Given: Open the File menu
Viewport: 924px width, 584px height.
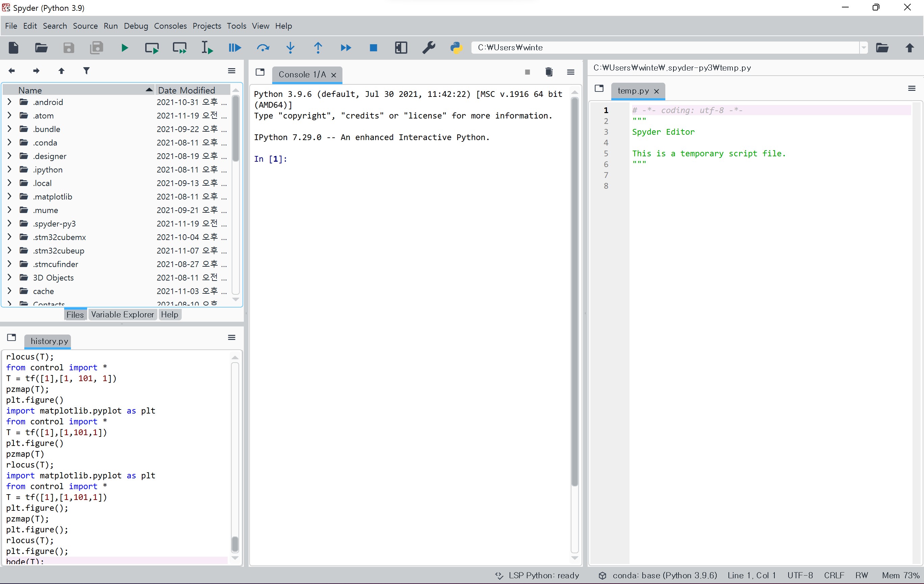Looking at the screenshot, I should [x=11, y=26].
